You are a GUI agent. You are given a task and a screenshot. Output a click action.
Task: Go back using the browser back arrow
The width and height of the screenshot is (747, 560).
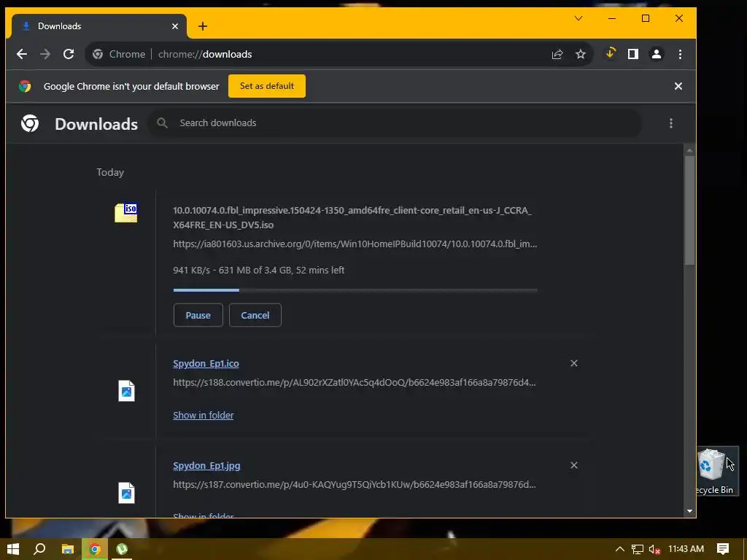click(x=22, y=54)
